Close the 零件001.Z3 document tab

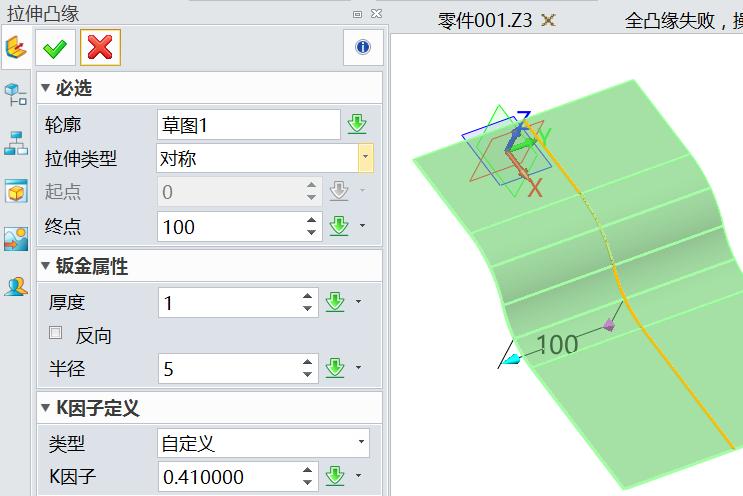(548, 20)
